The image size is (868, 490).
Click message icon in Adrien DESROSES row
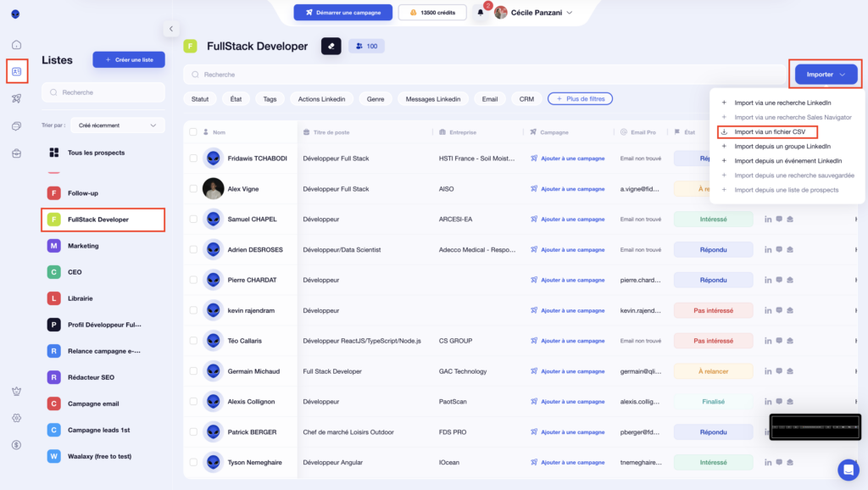[779, 250]
